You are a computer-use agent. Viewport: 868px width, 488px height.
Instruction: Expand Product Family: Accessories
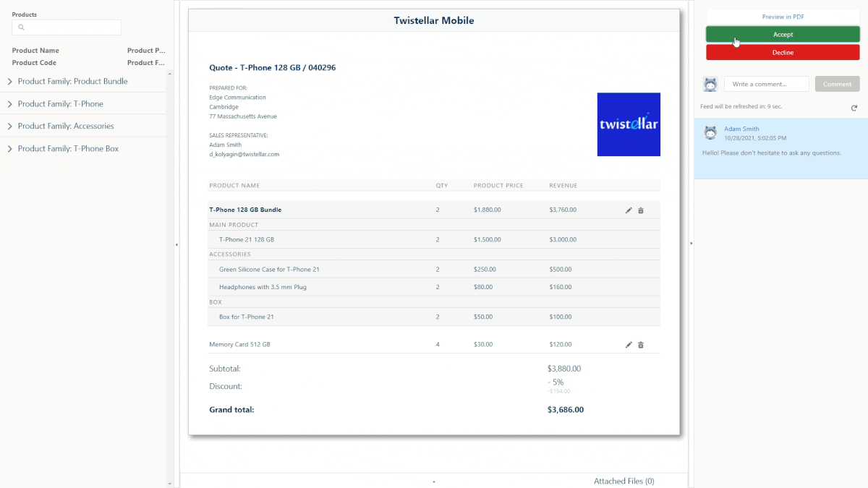point(10,127)
